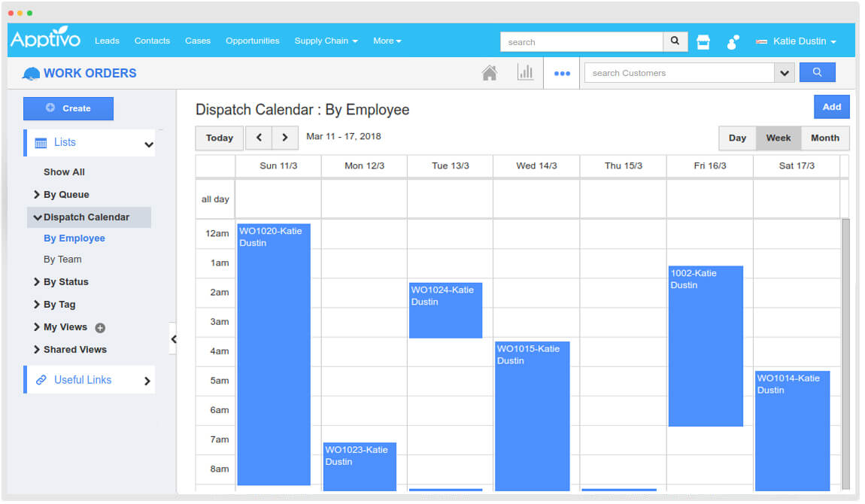The width and height of the screenshot is (865, 504).
Task: Switch calendar to Day view
Action: click(736, 138)
